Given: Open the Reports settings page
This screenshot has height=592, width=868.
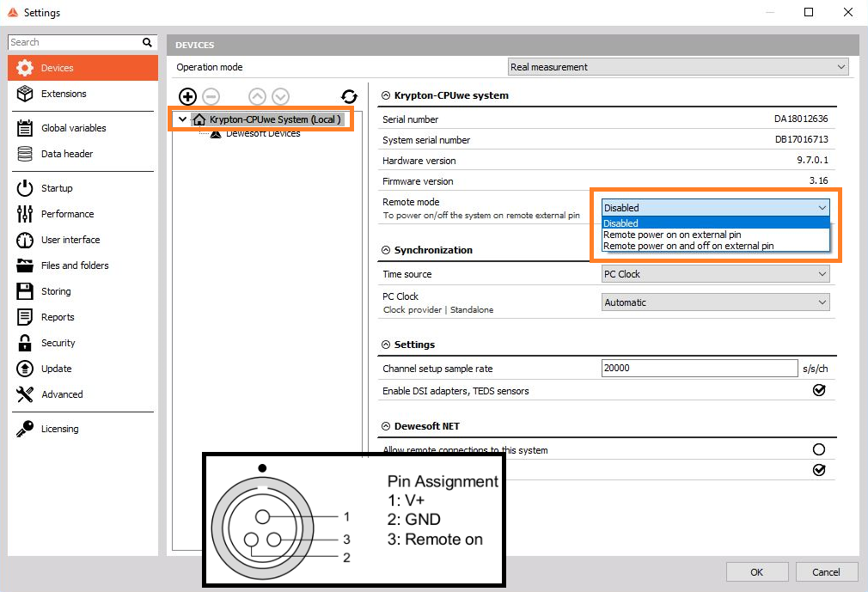Looking at the screenshot, I should 83,317.
